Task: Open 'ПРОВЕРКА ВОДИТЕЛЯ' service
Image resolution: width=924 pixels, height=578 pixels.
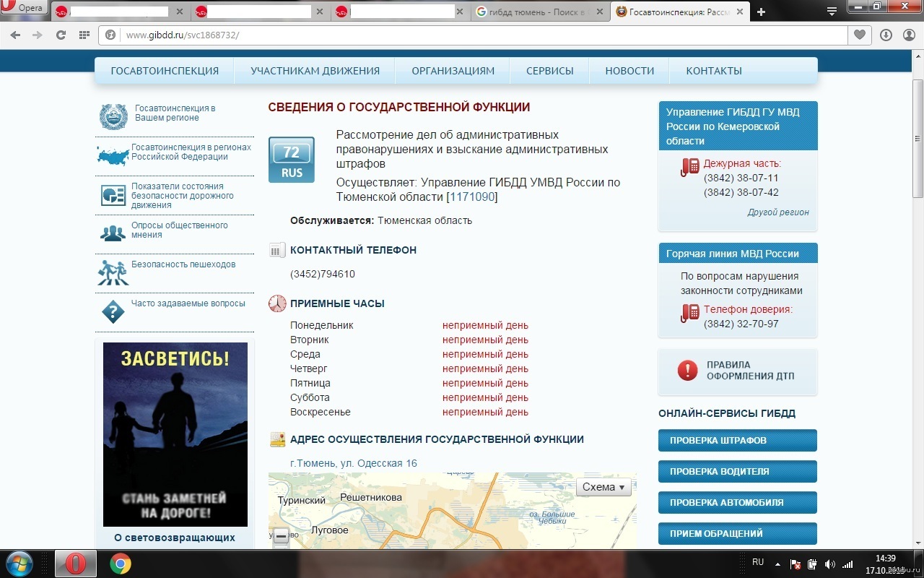Action: pyautogui.click(x=738, y=471)
